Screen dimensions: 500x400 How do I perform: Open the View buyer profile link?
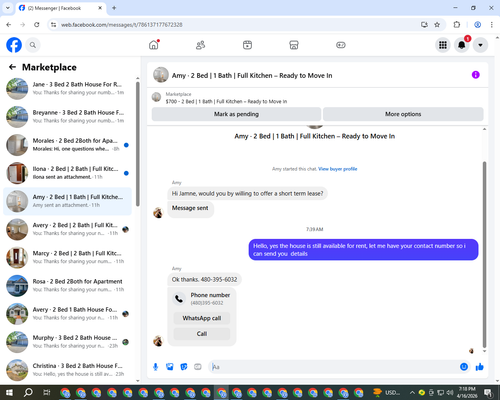coord(338,169)
